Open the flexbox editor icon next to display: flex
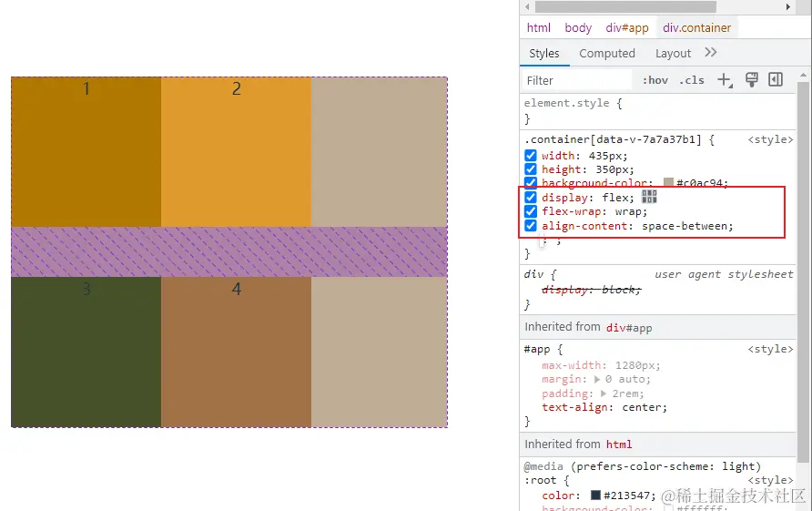 tap(649, 197)
